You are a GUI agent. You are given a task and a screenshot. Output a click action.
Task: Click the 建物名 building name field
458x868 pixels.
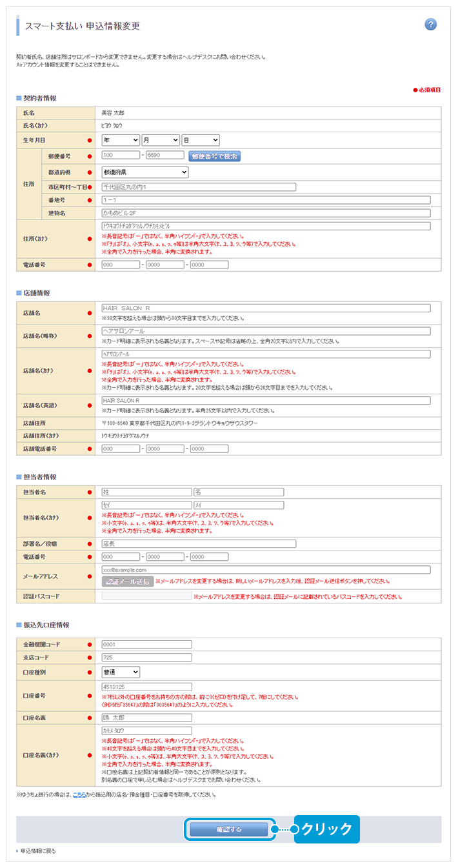tap(266, 213)
